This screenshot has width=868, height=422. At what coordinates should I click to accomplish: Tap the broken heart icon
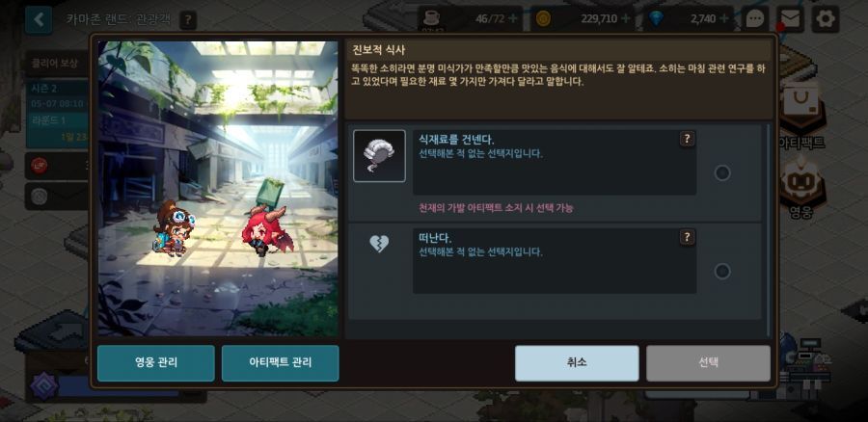pyautogui.click(x=379, y=244)
